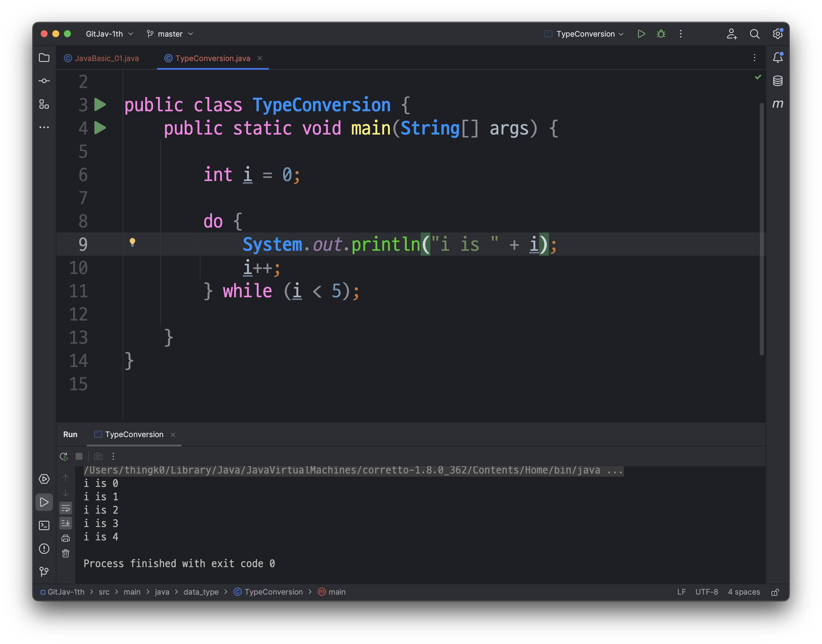Click the Debug bug icon
This screenshot has width=822, height=644.
661,34
